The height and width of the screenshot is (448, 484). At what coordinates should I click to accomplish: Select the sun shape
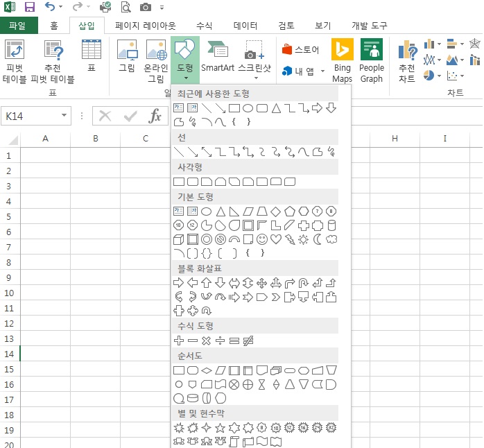click(x=304, y=239)
